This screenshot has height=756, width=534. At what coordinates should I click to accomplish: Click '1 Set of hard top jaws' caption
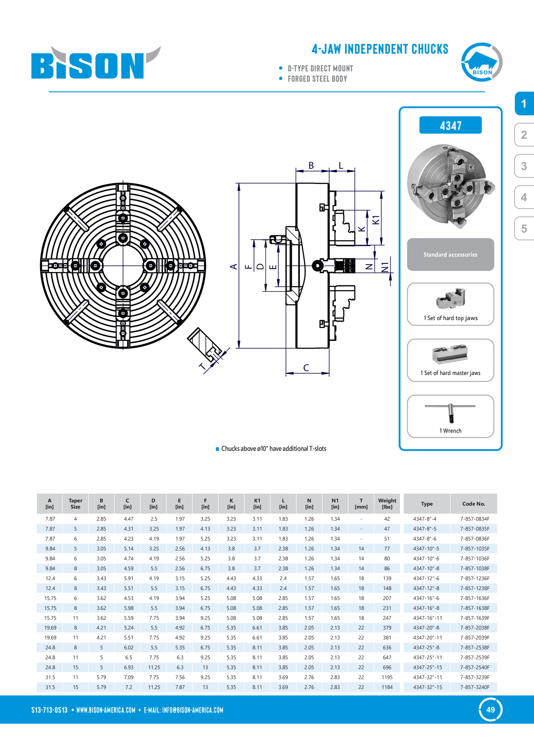(450, 318)
